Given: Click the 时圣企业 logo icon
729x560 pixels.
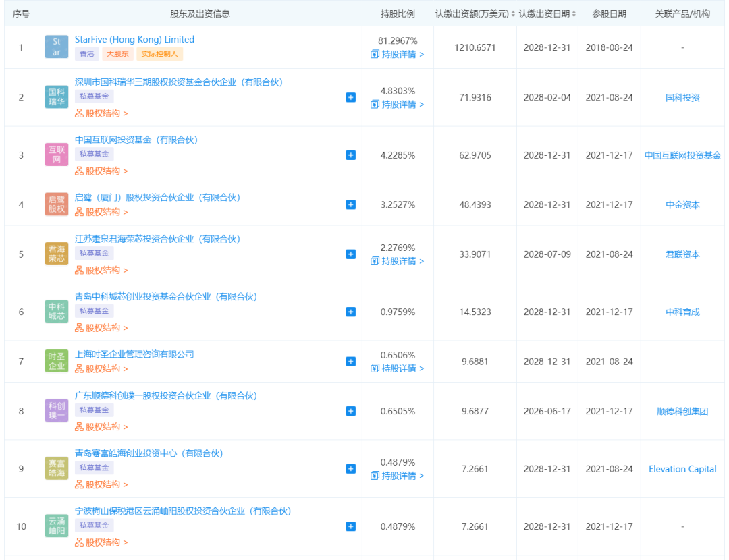Looking at the screenshot, I should coord(57,362).
